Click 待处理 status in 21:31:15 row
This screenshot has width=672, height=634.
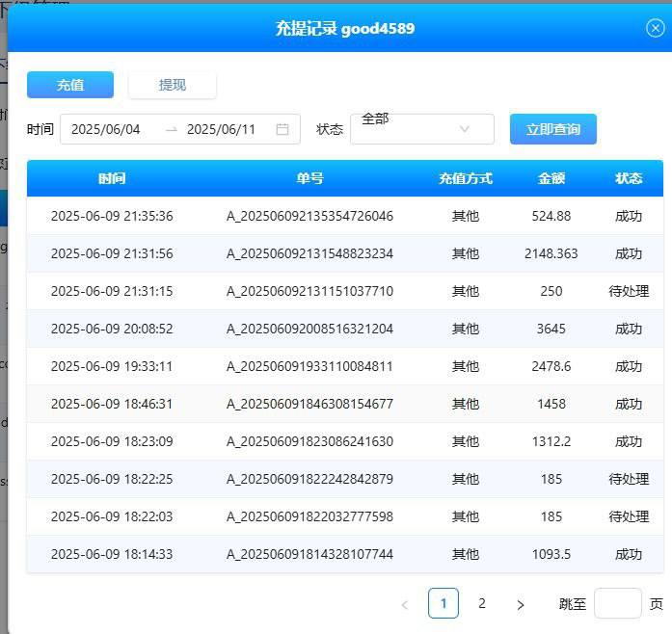tap(629, 291)
